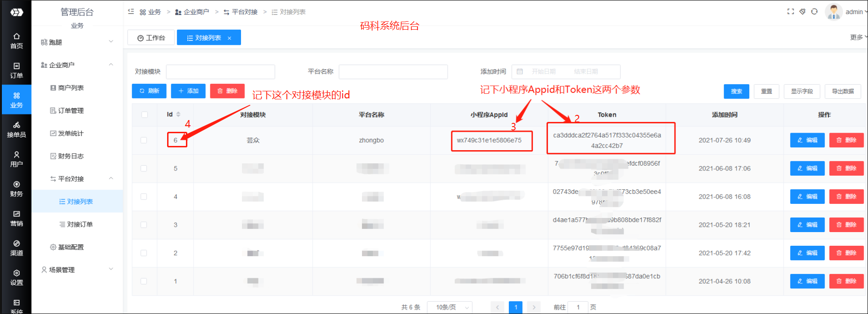Open the 用户 users sidebar icon
This screenshot has height=314, width=868.
coord(16,159)
